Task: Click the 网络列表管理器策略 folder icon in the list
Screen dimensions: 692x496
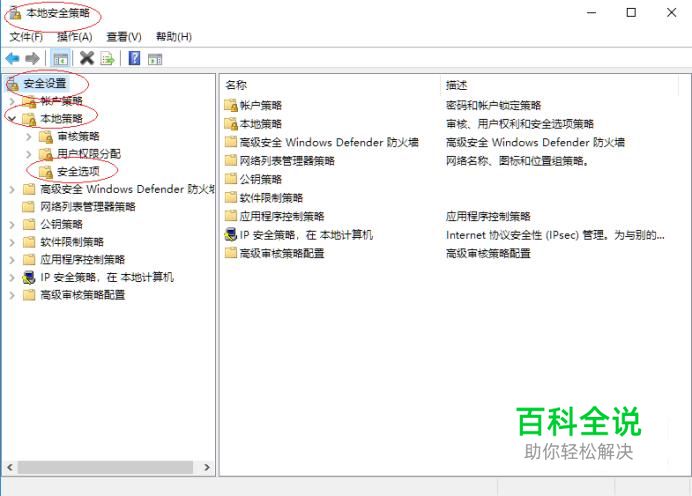Action: click(231, 161)
